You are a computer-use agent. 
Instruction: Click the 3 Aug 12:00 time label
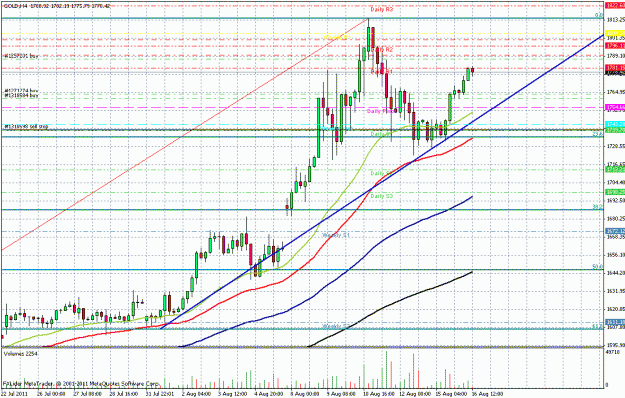[x=234, y=394]
